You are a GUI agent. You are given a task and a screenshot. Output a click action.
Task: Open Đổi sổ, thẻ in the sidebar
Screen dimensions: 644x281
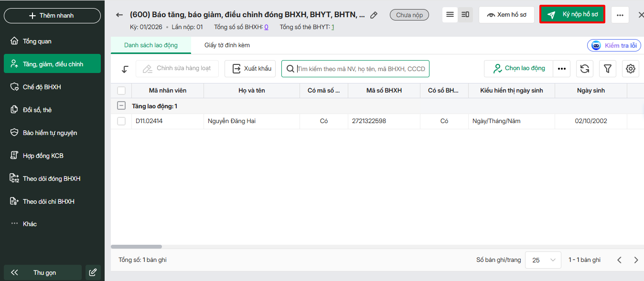(x=52, y=110)
